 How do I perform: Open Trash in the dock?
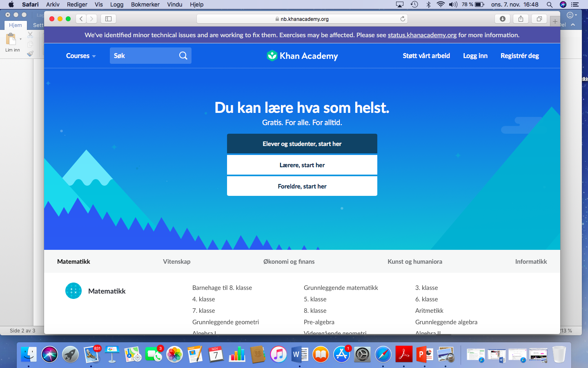pos(559,354)
